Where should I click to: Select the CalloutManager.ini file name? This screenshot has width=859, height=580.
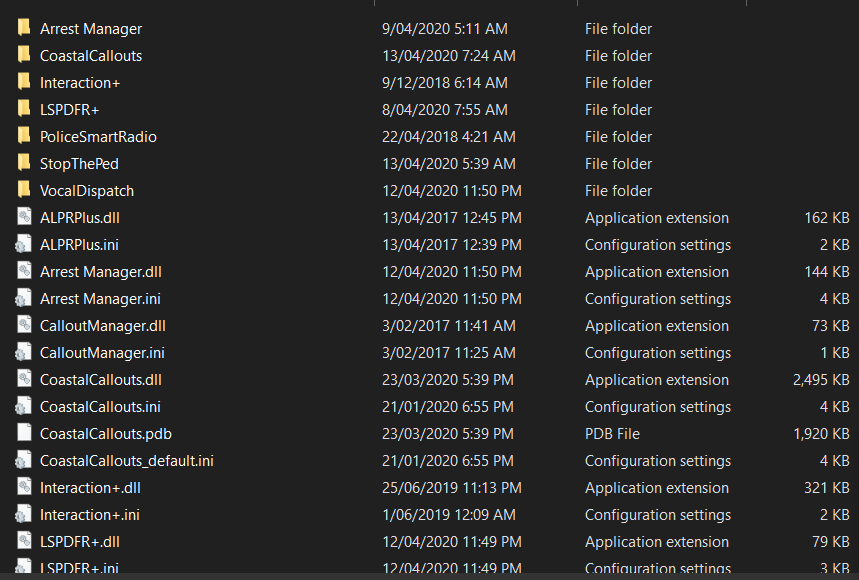(102, 352)
